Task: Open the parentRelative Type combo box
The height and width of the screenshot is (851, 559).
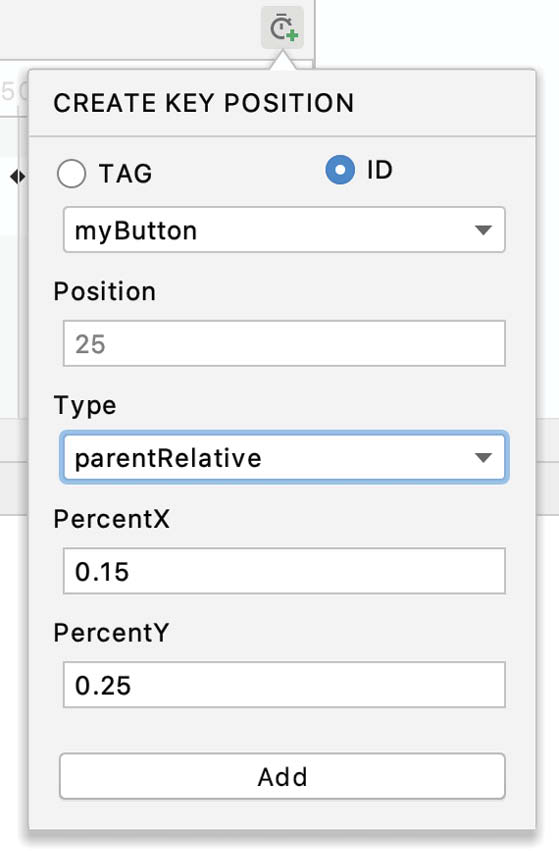Action: pos(284,457)
